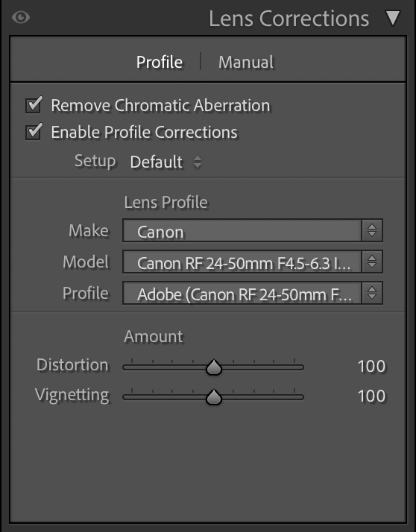Screen dimensions: 416x532
Task: Open the Setup Default dropdown
Action: (x=166, y=162)
